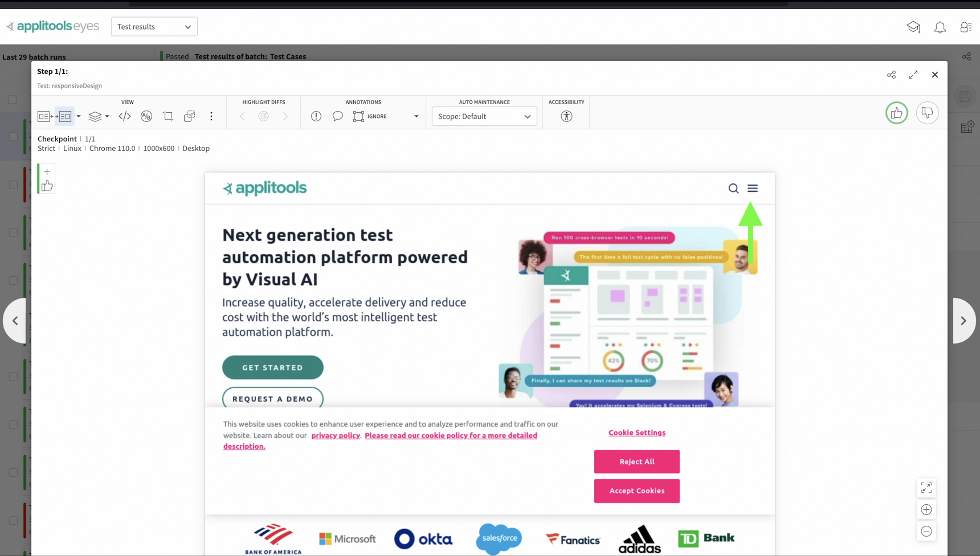Switch to single image view mode
Screen dimensions: 980x556
[x=44, y=116]
